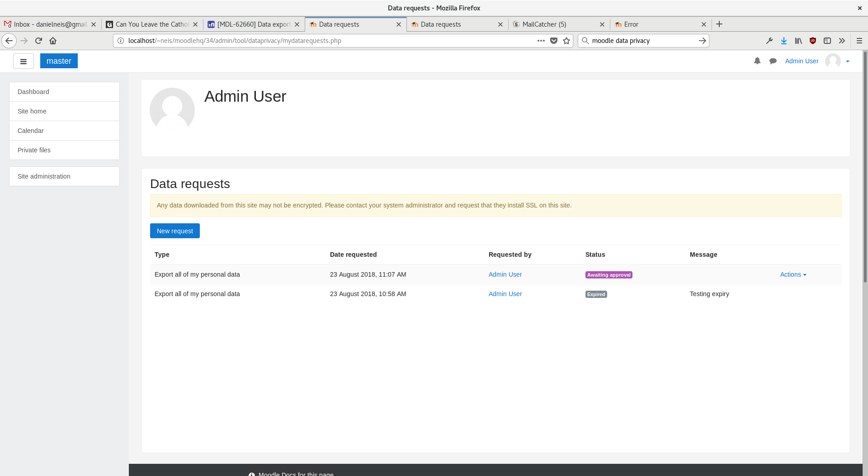Open a new browser tab
The image size is (868, 476).
tap(719, 24)
